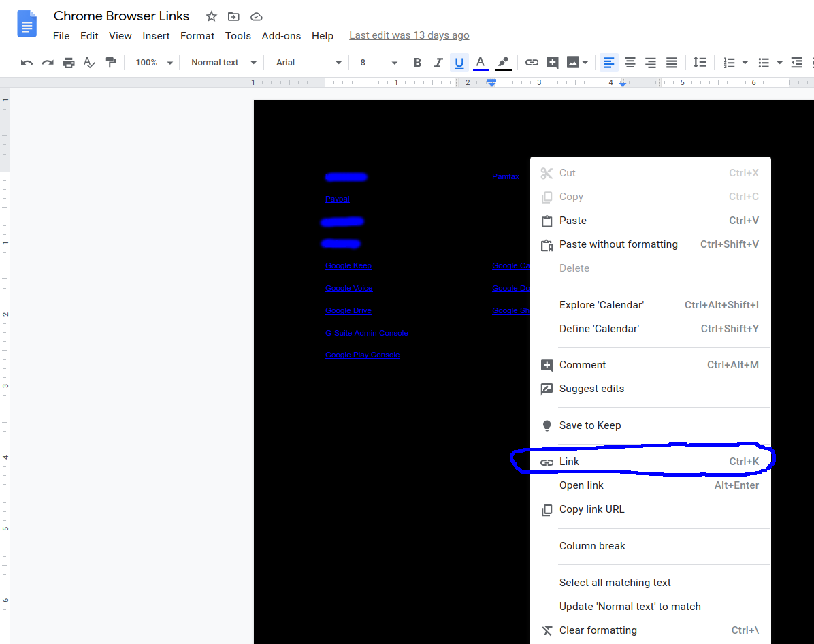Expand the Numbered list dropdown arrow
Image resolution: width=814 pixels, height=644 pixels.
click(745, 63)
